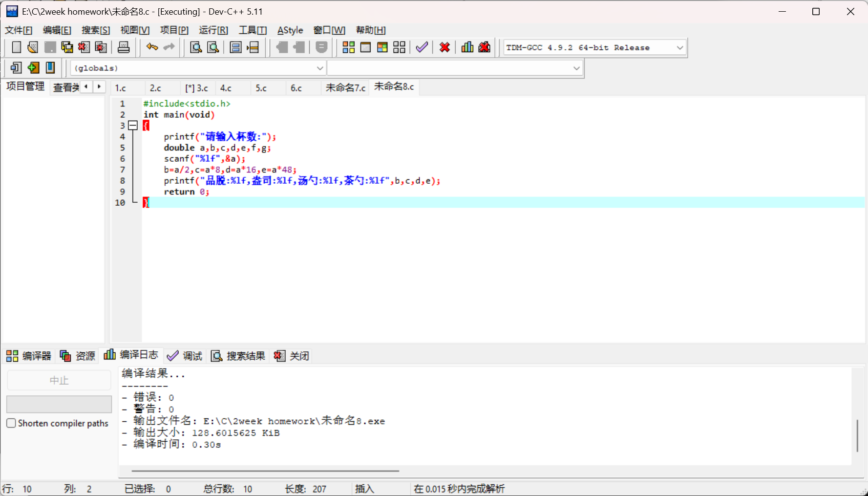The width and height of the screenshot is (868, 496).
Task: Select the 未命名8.c editor tab
Action: pos(394,87)
